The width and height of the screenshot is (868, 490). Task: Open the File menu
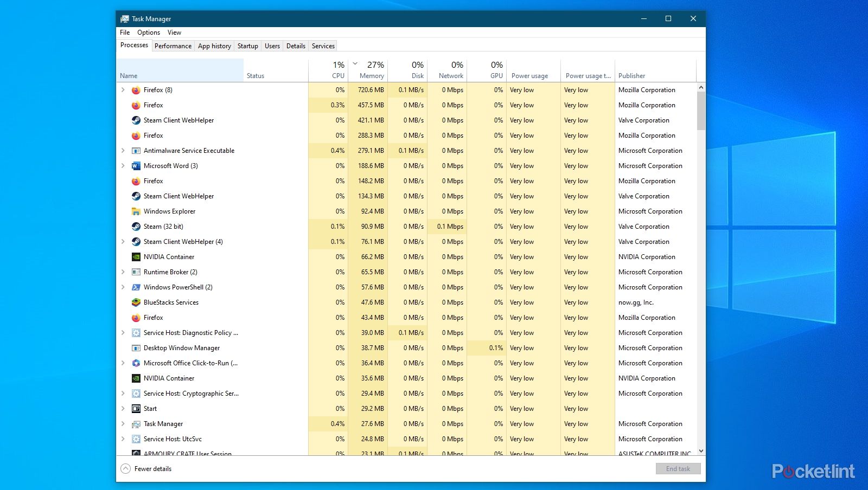point(125,33)
